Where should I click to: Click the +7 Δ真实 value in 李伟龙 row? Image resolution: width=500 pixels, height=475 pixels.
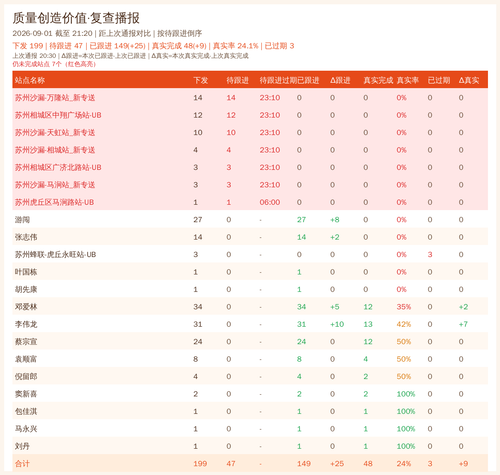463,324
